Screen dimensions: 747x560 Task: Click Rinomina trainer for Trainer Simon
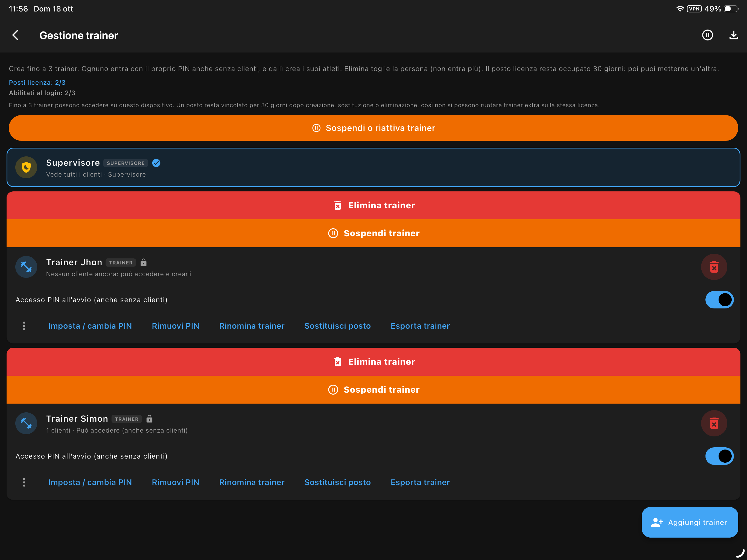pos(252,482)
